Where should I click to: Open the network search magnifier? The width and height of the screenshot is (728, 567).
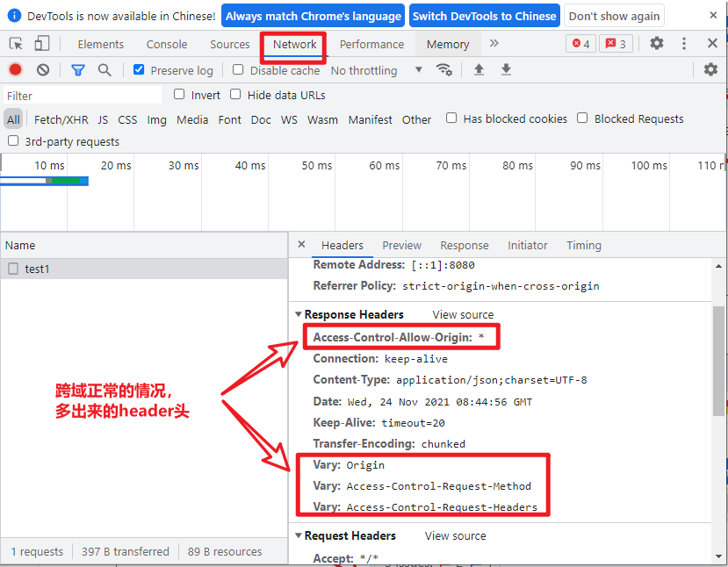(105, 70)
